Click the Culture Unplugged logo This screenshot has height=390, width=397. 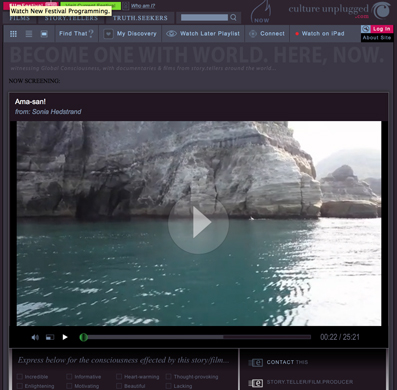point(339,11)
